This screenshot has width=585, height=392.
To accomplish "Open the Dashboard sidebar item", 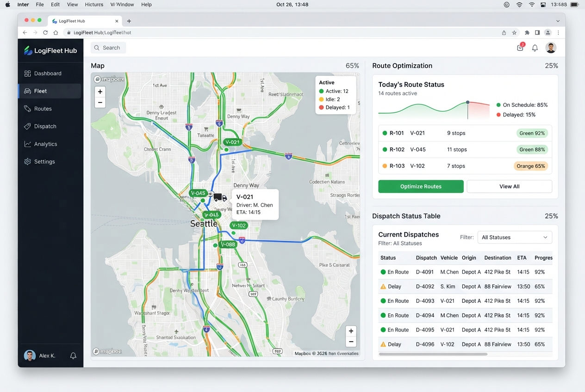I will point(50,73).
